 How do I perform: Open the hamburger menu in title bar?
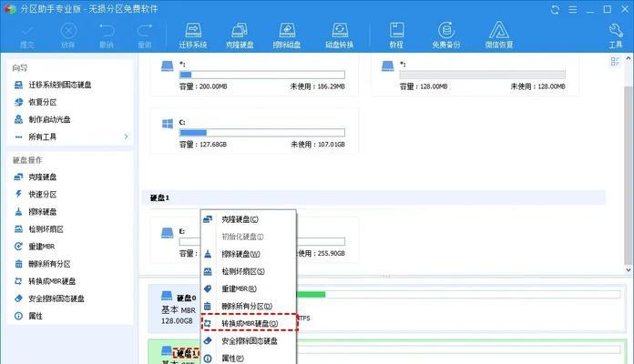click(573, 9)
